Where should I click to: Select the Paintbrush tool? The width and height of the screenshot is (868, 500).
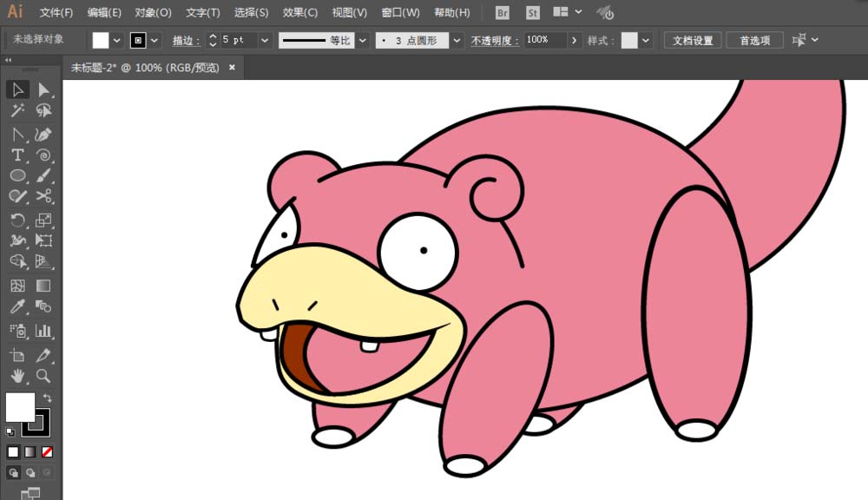(43, 175)
